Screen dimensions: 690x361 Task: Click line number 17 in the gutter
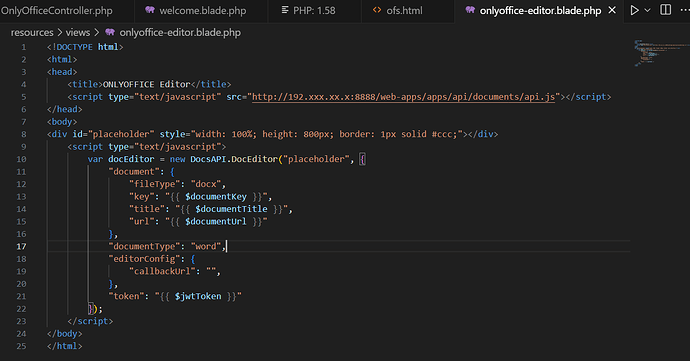[21, 247]
